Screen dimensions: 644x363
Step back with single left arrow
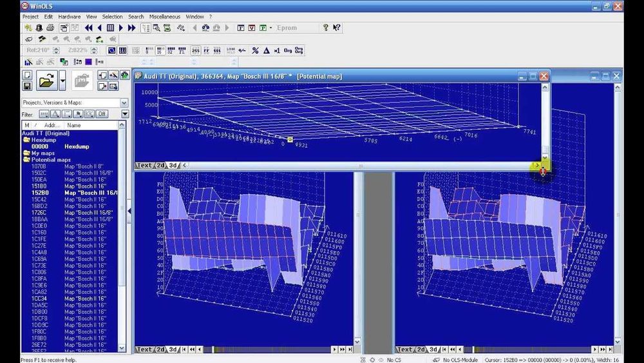click(x=99, y=28)
